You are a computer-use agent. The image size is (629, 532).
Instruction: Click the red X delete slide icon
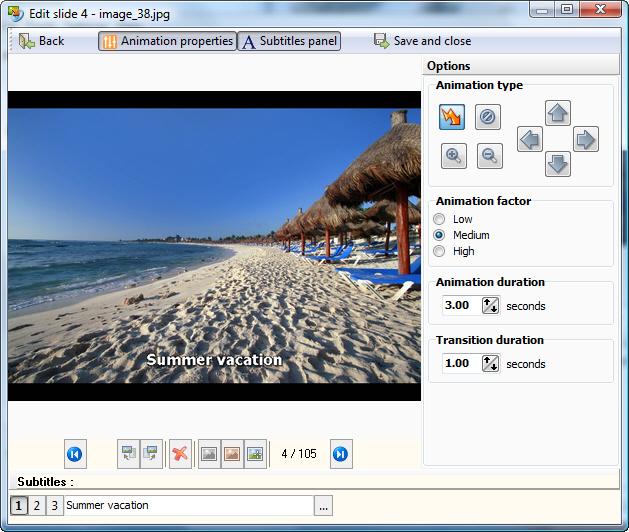coord(180,454)
